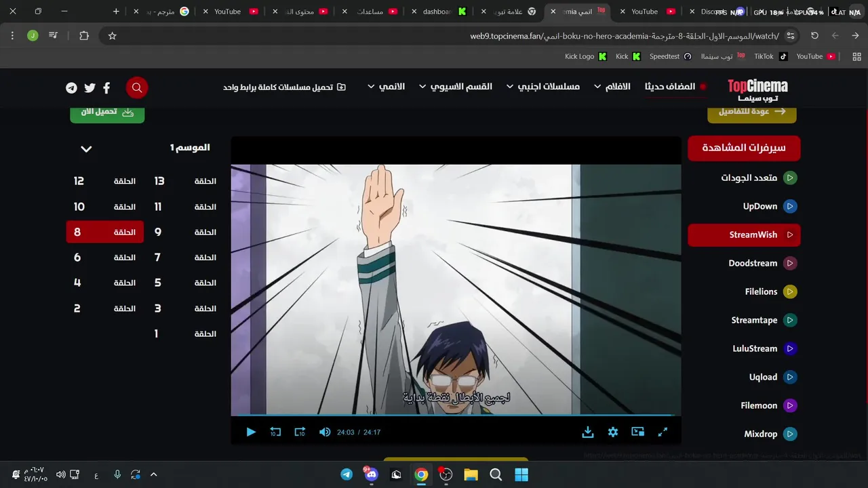Open the Kick Logo bookmark

tap(585, 56)
